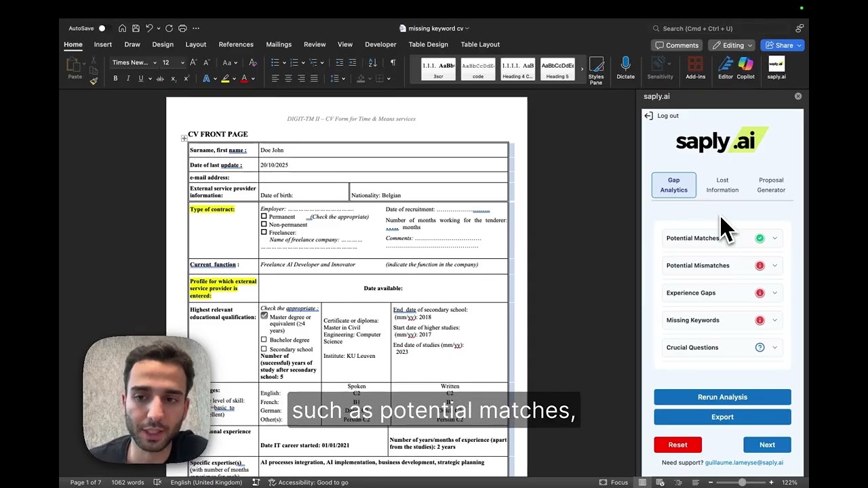Viewport: 868px width, 488px height.
Task: Expand Missing Keywords section
Action: pyautogui.click(x=722, y=320)
